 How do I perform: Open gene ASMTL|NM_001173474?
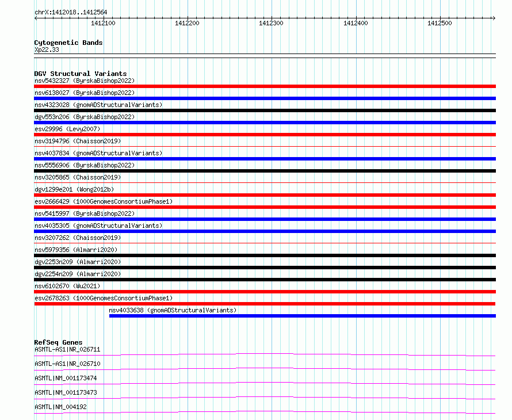(x=66, y=378)
